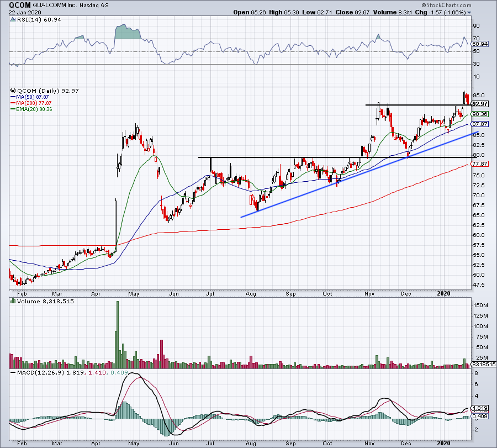Click the QCOM ticker symbol in header

click(x=20, y=5)
